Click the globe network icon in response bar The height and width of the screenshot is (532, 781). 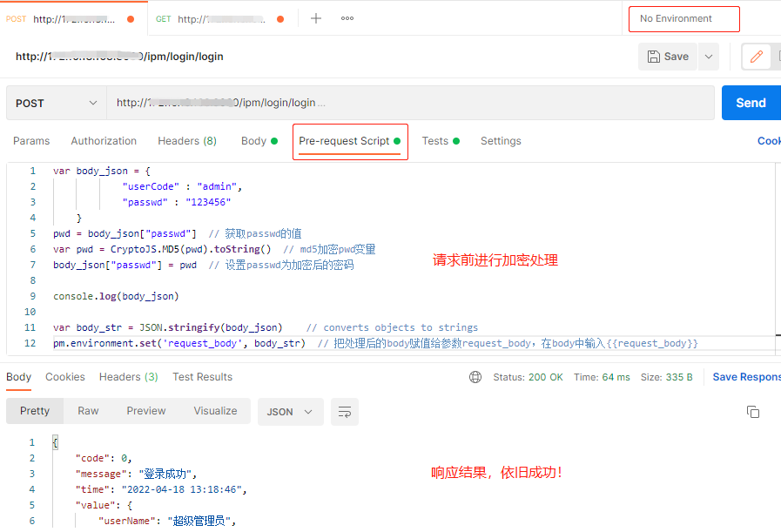(475, 377)
